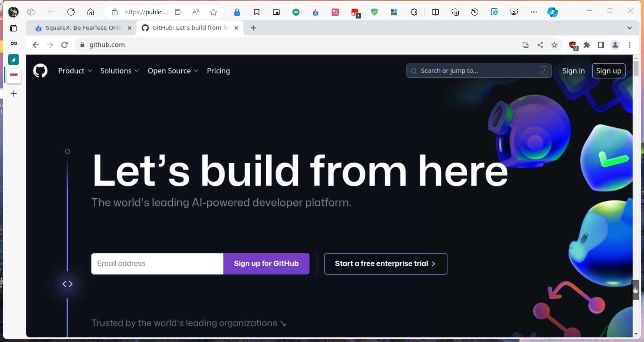The image size is (644, 342).
Task: Bookmark github.com with star icon
Action: tap(554, 45)
